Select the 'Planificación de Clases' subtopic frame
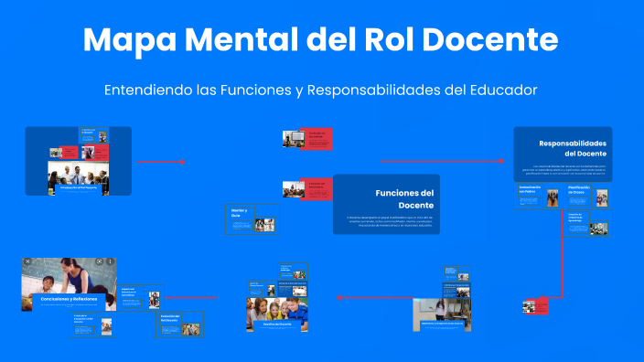 click(x=587, y=197)
